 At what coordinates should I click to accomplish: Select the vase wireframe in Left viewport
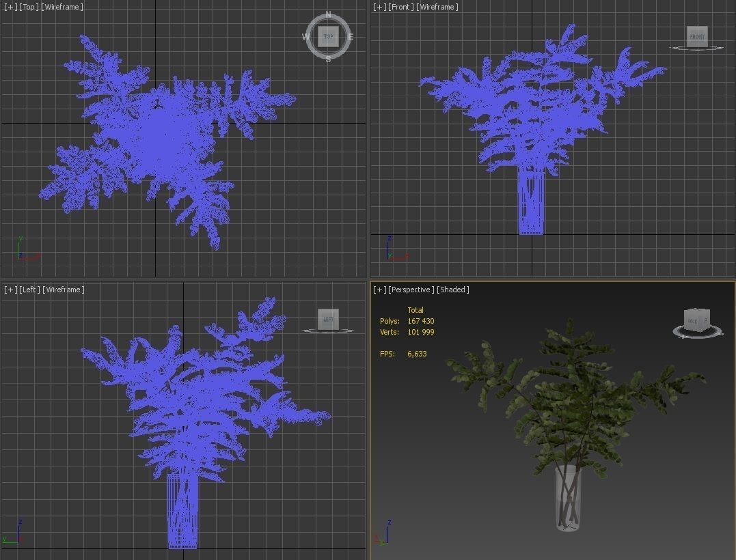pyautogui.click(x=182, y=510)
